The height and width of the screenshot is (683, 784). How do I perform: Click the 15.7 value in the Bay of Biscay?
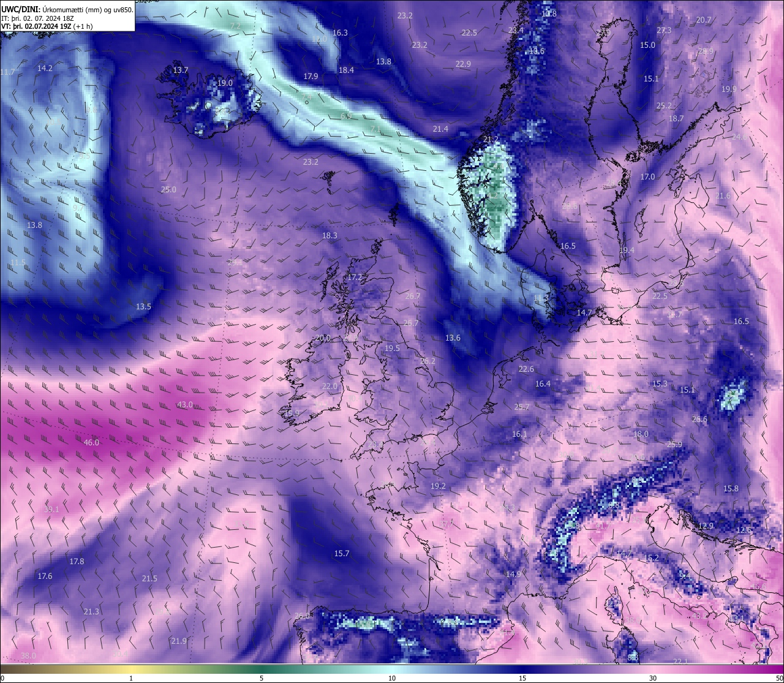pos(341,554)
